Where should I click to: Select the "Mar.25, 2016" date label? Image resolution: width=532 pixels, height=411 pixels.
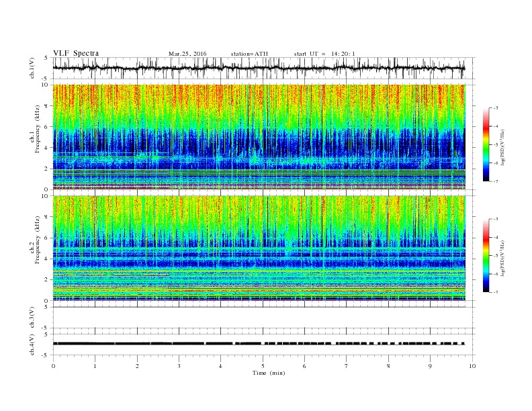click(187, 54)
